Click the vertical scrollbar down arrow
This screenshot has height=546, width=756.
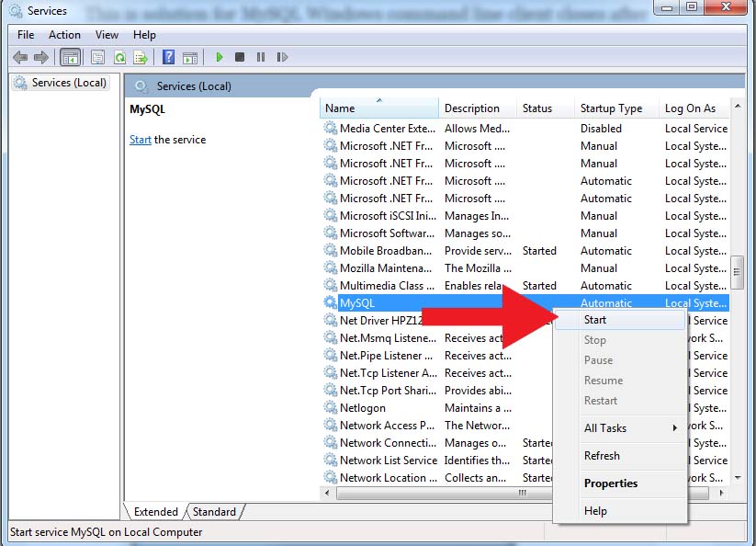(736, 478)
